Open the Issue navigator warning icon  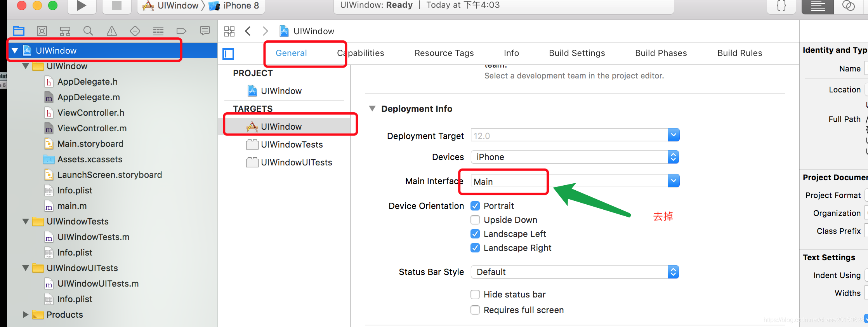[x=112, y=31]
